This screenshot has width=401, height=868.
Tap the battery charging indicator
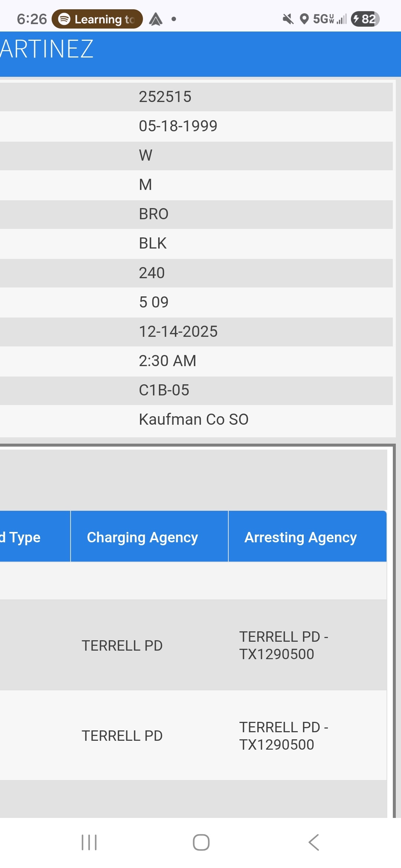[x=365, y=19]
